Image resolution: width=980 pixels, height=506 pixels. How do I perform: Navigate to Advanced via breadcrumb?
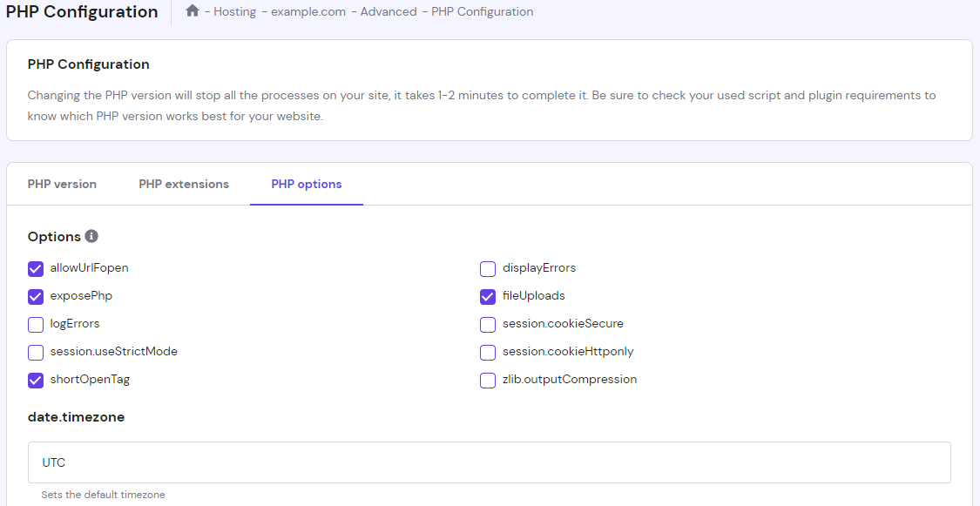pyautogui.click(x=389, y=11)
